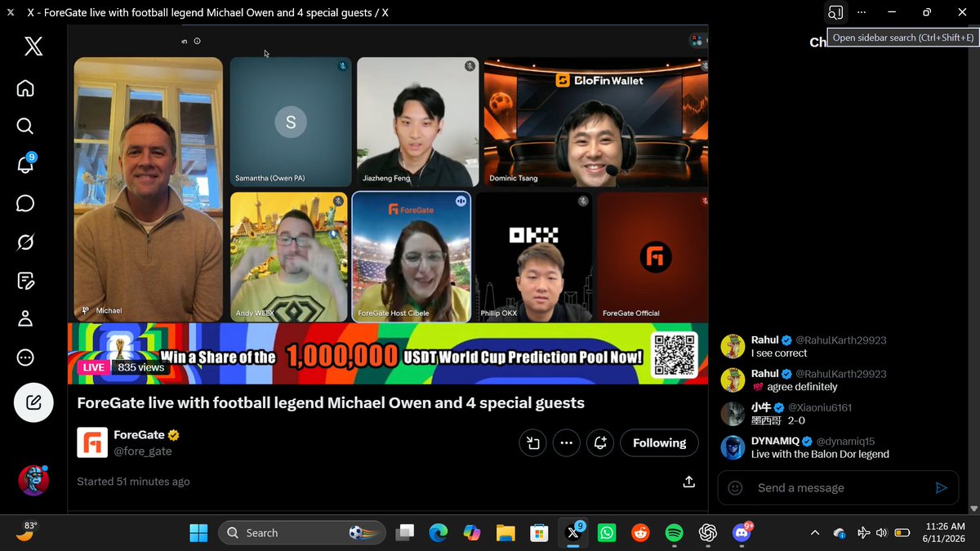Viewport: 980px width, 551px height.
Task: Open the ForeGate account name link
Action: tap(140, 435)
